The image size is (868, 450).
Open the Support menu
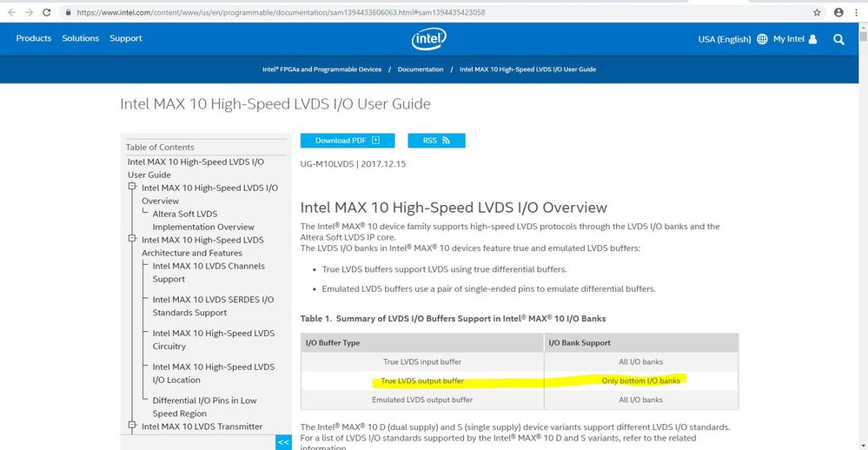click(126, 38)
